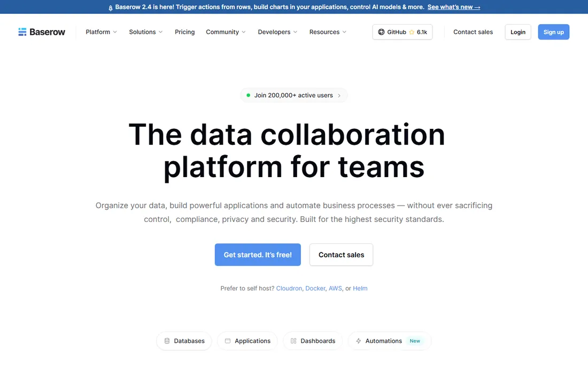Click the GitHub octocat icon
The image size is (588, 368).
(x=381, y=32)
